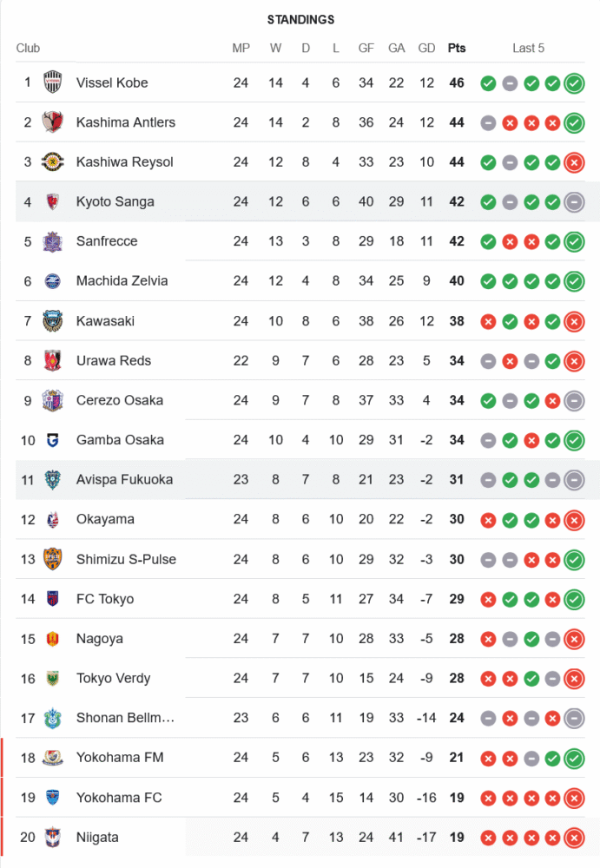The image size is (600, 868).
Task: Click the FC Tokyo club crest
Action: pos(53,599)
